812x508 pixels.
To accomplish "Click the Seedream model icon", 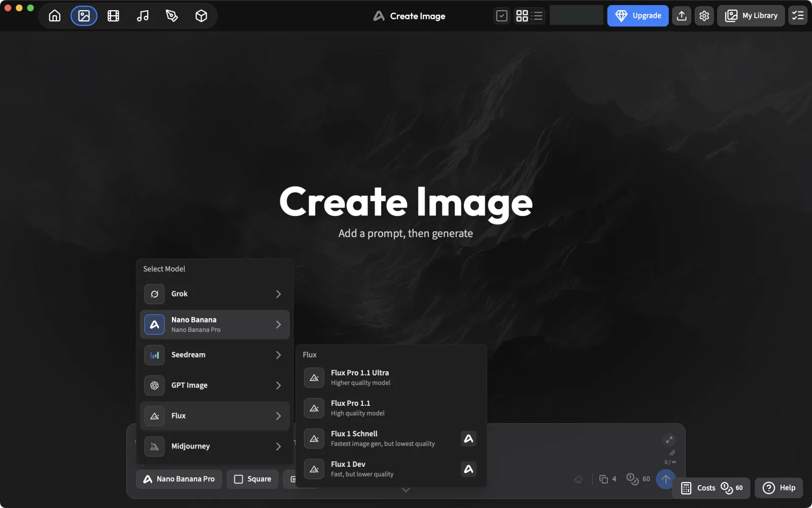I will pyautogui.click(x=154, y=355).
